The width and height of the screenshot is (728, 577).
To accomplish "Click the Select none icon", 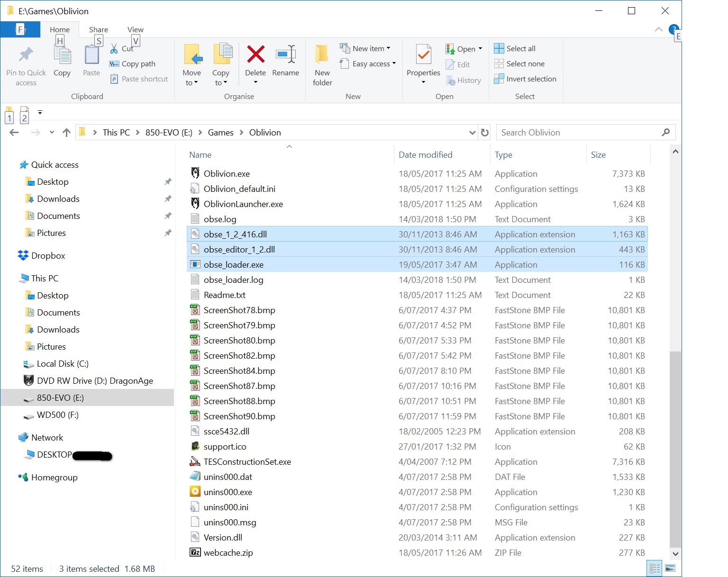I will pyautogui.click(x=499, y=63).
